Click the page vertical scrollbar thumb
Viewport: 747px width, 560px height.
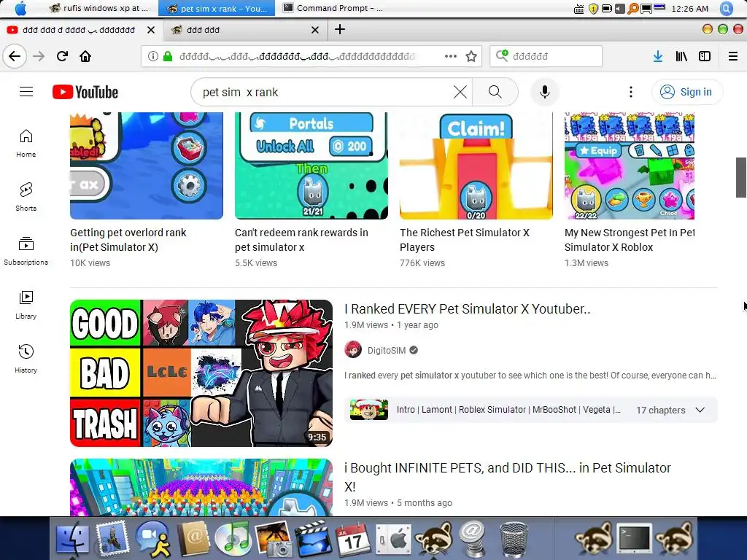pos(741,176)
